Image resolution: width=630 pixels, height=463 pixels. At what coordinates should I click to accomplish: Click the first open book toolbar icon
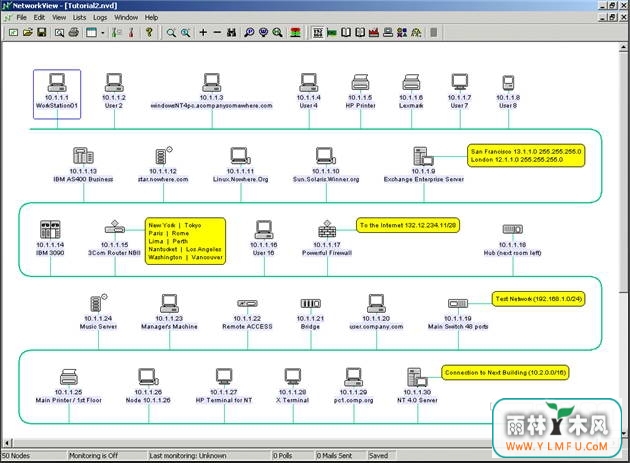(x=346, y=33)
